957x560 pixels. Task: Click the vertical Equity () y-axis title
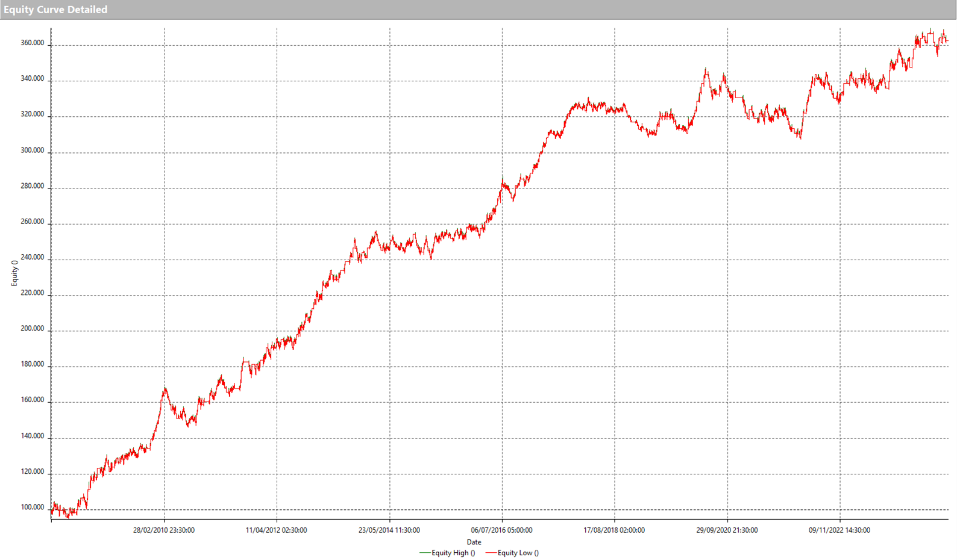coord(14,273)
